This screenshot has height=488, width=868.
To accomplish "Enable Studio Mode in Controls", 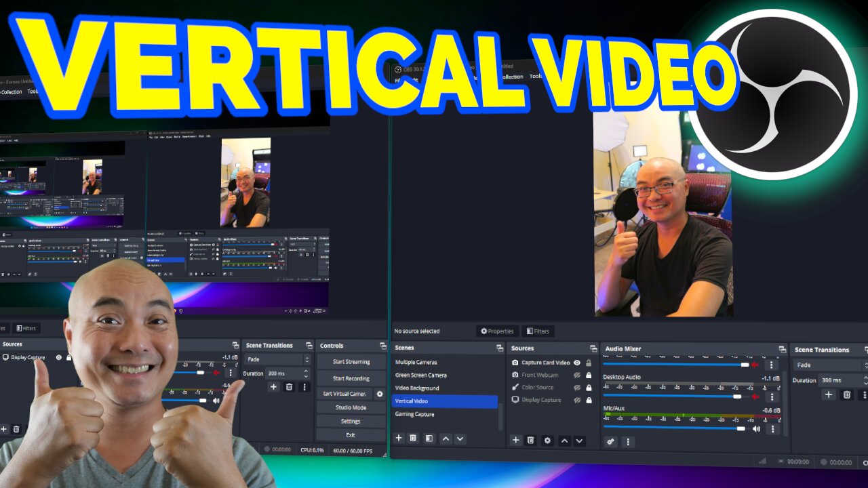I will (x=351, y=407).
